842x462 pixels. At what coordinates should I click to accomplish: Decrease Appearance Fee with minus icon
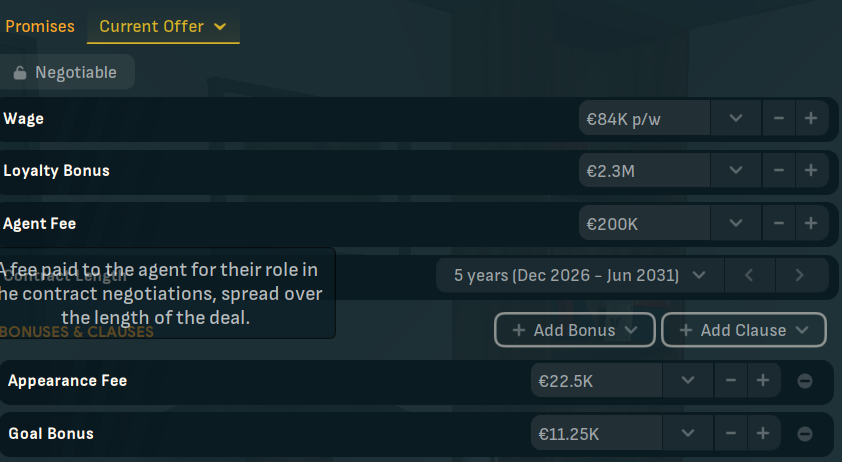[x=731, y=380]
